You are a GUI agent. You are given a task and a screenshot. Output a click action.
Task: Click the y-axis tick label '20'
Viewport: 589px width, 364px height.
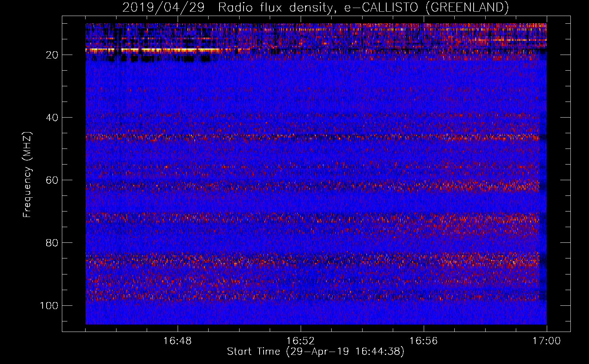[x=52, y=55]
